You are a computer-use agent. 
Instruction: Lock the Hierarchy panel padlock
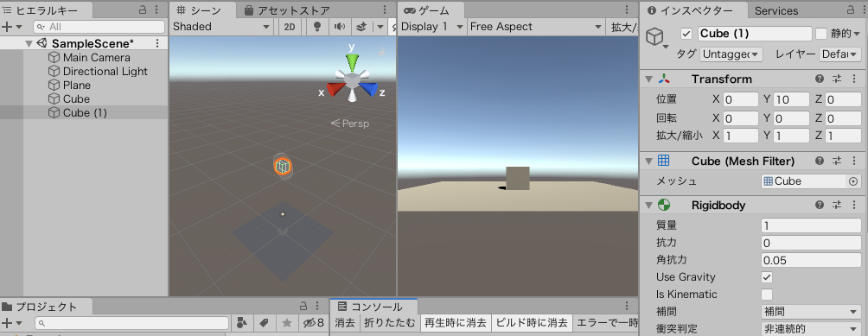(143, 10)
